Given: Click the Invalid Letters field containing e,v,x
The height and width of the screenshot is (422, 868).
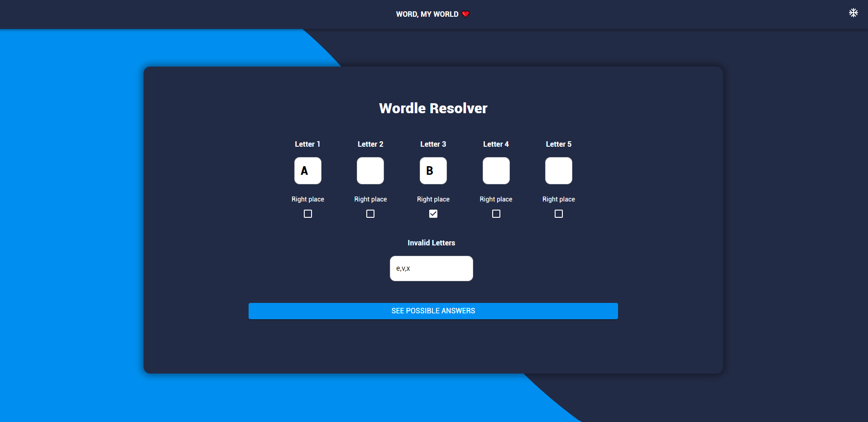Looking at the screenshot, I should [432, 269].
